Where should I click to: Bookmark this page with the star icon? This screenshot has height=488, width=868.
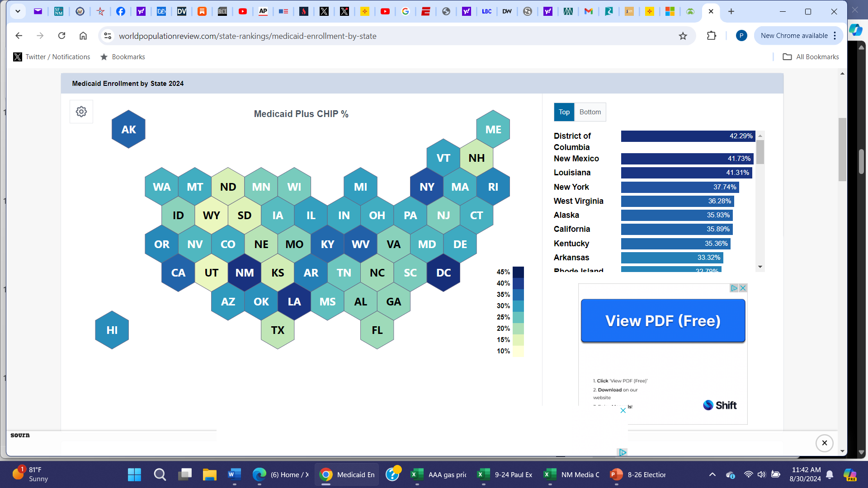coord(683,36)
